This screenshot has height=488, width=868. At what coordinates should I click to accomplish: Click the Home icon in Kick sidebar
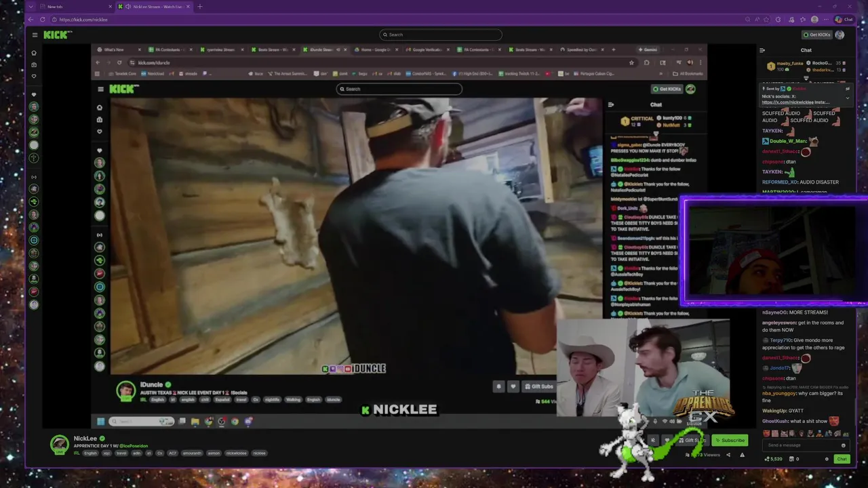point(34,52)
